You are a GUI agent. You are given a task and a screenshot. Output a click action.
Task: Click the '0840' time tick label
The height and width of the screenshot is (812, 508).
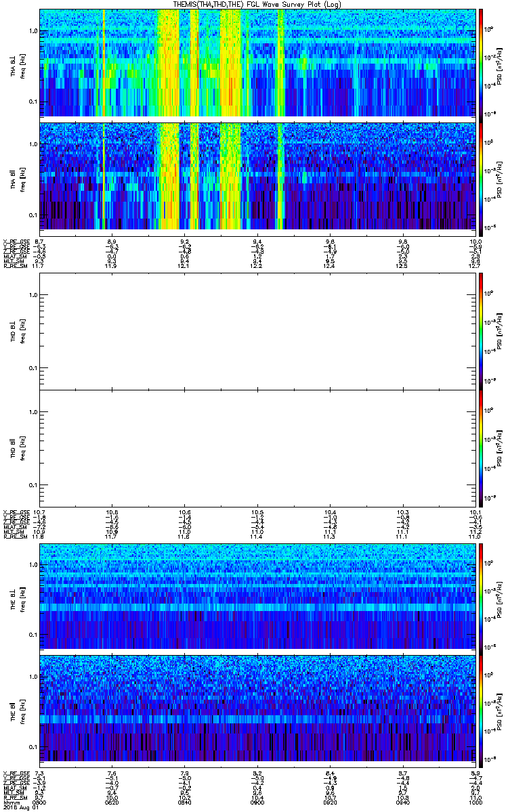(184, 803)
